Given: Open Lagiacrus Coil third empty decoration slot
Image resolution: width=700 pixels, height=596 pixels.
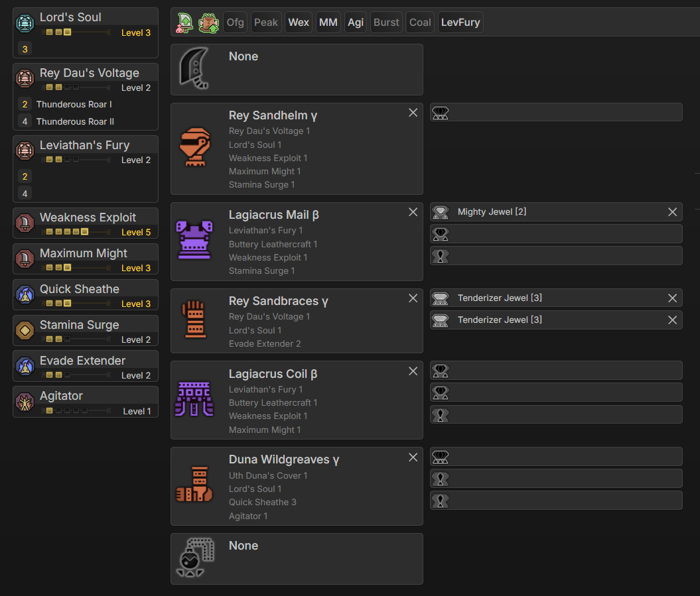Looking at the screenshot, I should (x=556, y=415).
